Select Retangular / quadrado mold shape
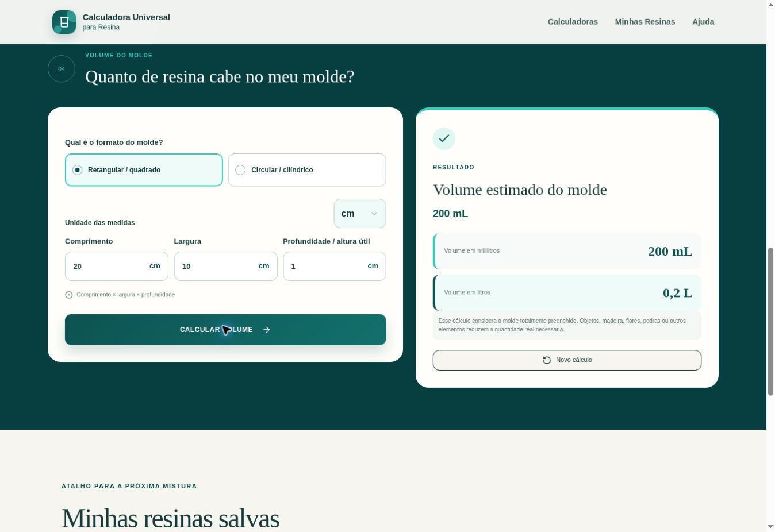The height and width of the screenshot is (532, 775). pos(144,170)
